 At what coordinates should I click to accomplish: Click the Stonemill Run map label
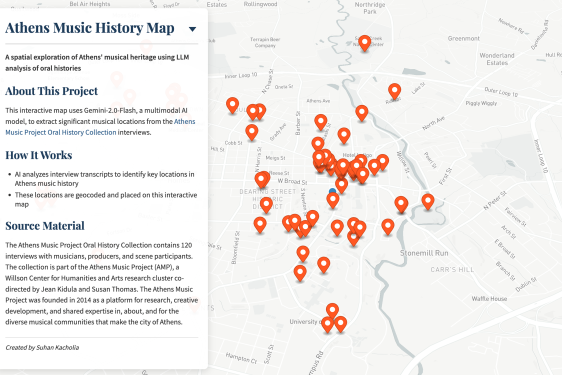(x=424, y=253)
